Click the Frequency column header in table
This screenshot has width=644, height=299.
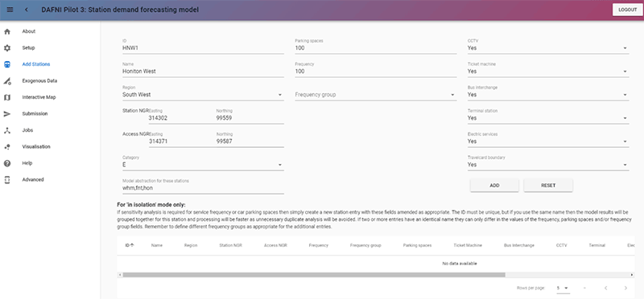click(318, 245)
